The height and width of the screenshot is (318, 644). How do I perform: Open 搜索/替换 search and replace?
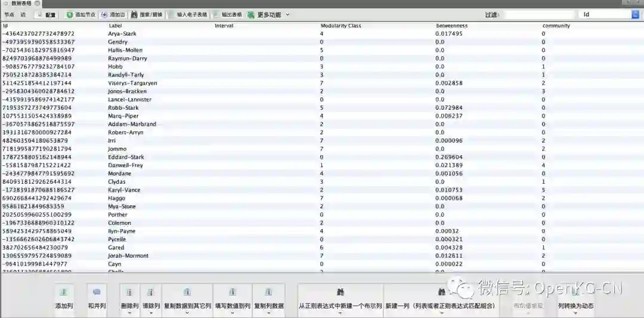point(147,15)
